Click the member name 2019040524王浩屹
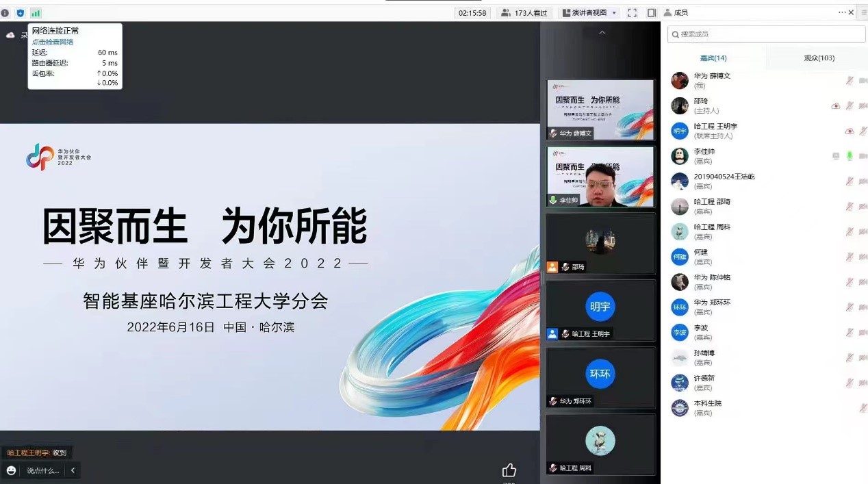 tap(724, 177)
